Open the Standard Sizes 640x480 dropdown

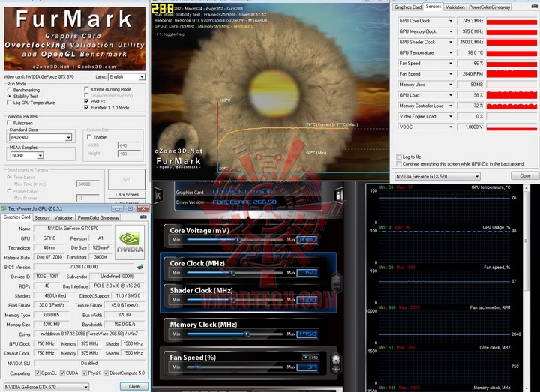click(68, 137)
